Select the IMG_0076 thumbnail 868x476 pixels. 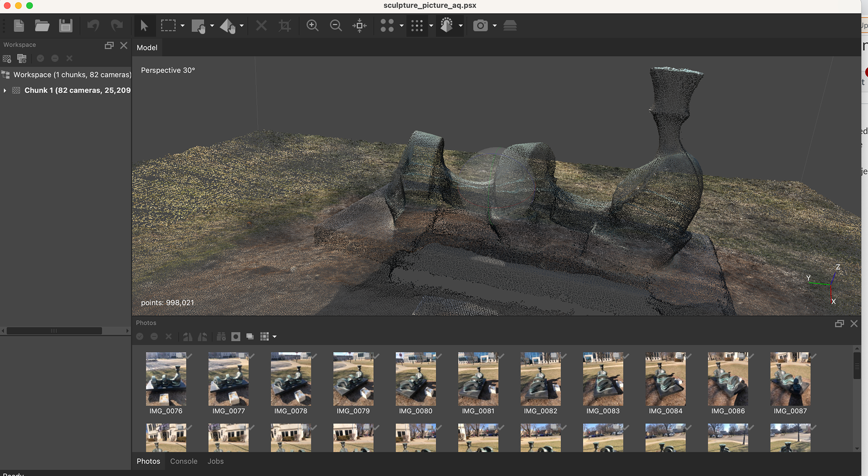pos(166,379)
